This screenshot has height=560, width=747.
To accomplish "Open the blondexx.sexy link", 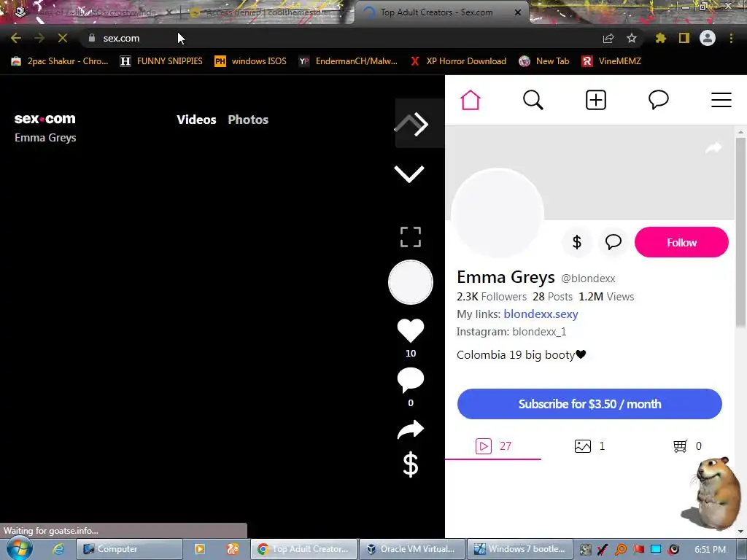I will (x=541, y=314).
